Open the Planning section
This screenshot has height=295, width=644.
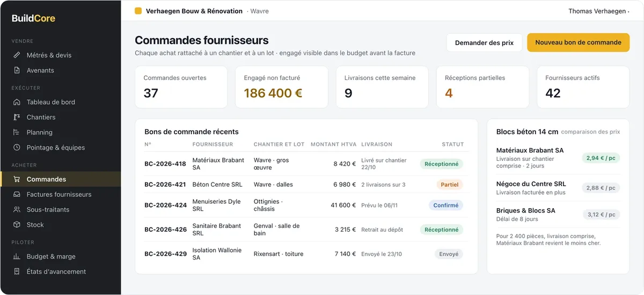(60, 132)
